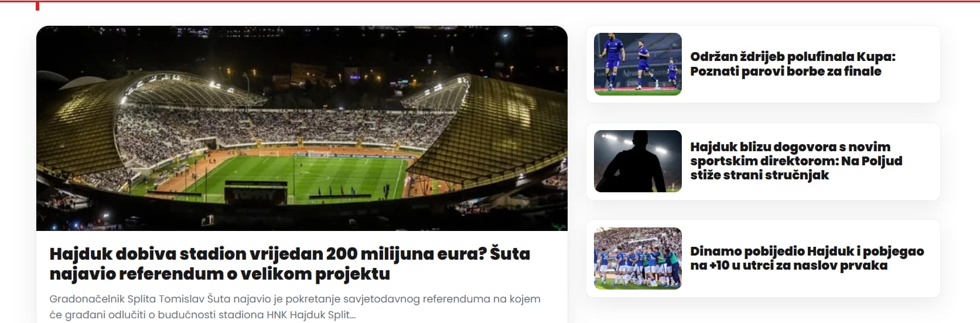Click blank area of the Kup draw card
Viewport: 980px width, 323px height.
[914, 88]
